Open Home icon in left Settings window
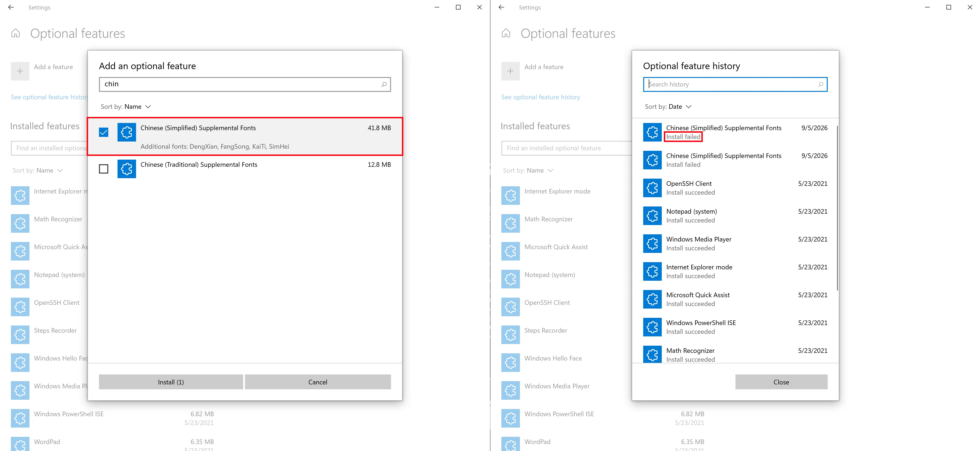This screenshot has width=980, height=451. tap(16, 33)
